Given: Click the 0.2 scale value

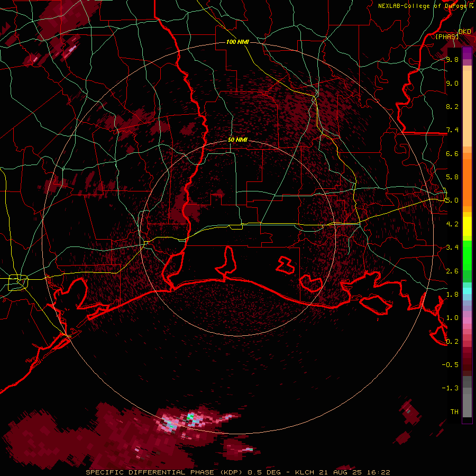Looking at the screenshot, I should [452, 342].
